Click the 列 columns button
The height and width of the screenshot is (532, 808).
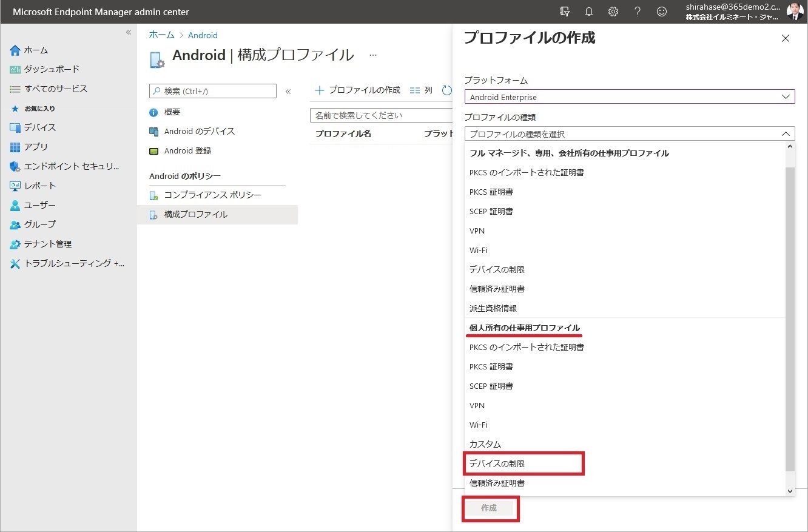pyautogui.click(x=421, y=90)
